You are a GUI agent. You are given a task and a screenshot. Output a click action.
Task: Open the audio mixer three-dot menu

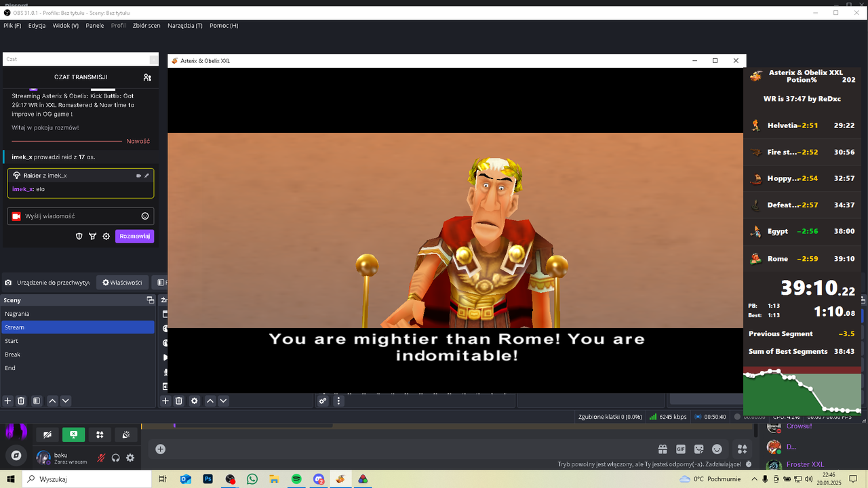(x=338, y=401)
